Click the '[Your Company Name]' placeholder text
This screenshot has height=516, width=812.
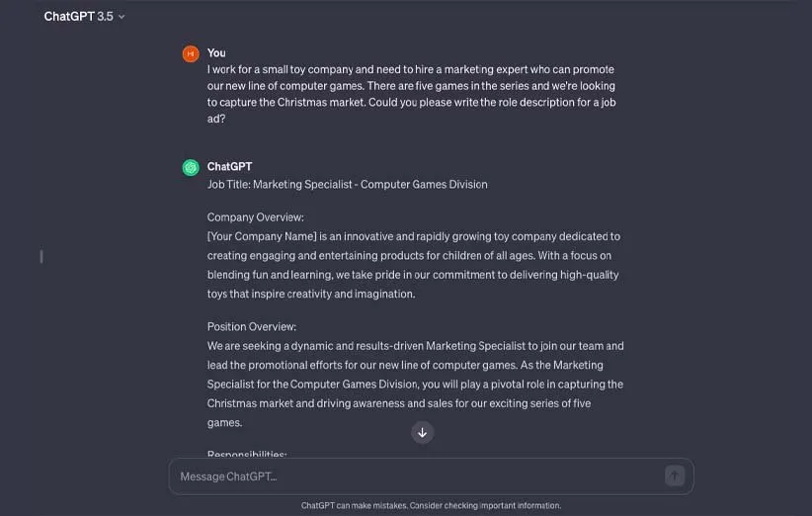[x=261, y=237]
